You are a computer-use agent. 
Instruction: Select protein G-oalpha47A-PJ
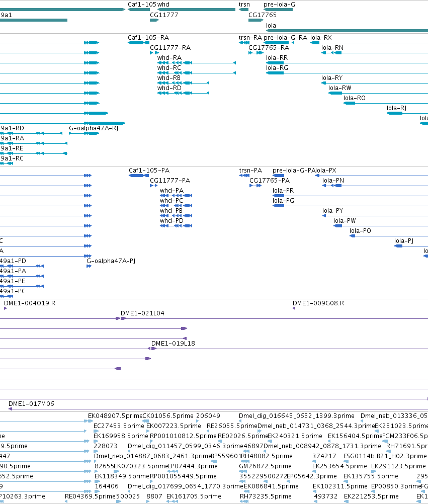click(111, 261)
